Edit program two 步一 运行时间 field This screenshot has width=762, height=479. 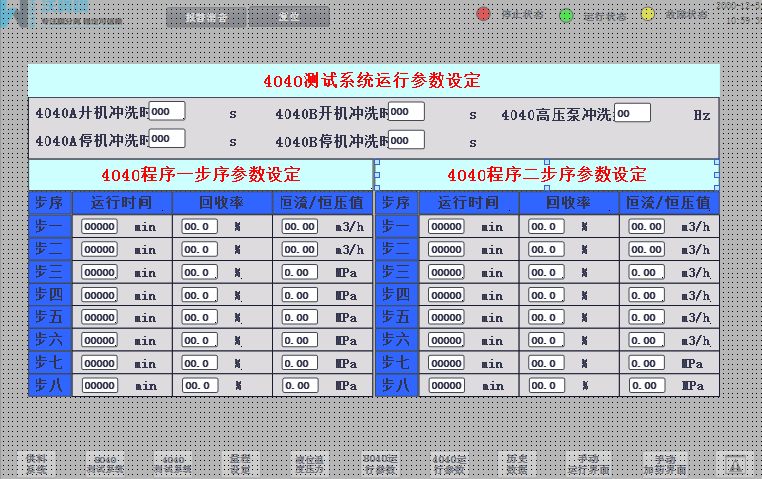coord(446,226)
